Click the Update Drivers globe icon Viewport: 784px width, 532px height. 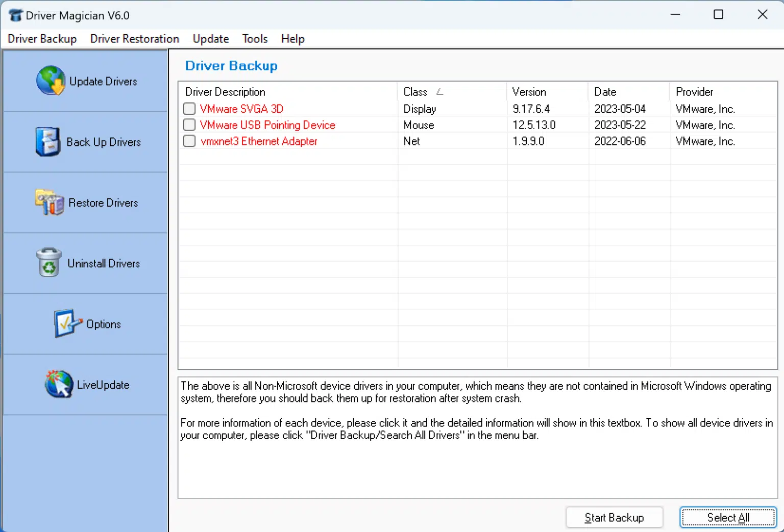click(51, 81)
